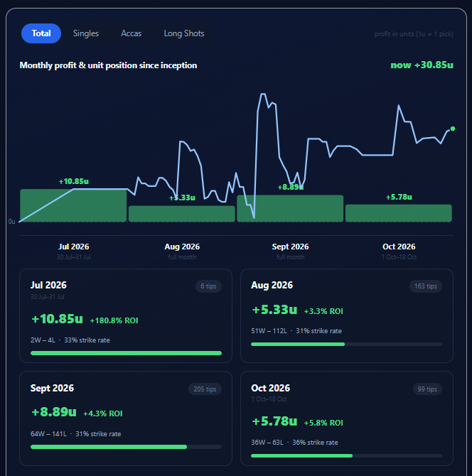
Task: Open the Oct 2026 card title
Action: pos(270,388)
